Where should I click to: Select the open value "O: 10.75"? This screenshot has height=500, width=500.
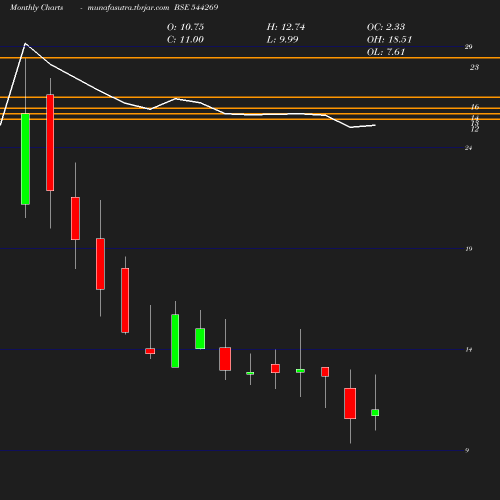[185, 27]
